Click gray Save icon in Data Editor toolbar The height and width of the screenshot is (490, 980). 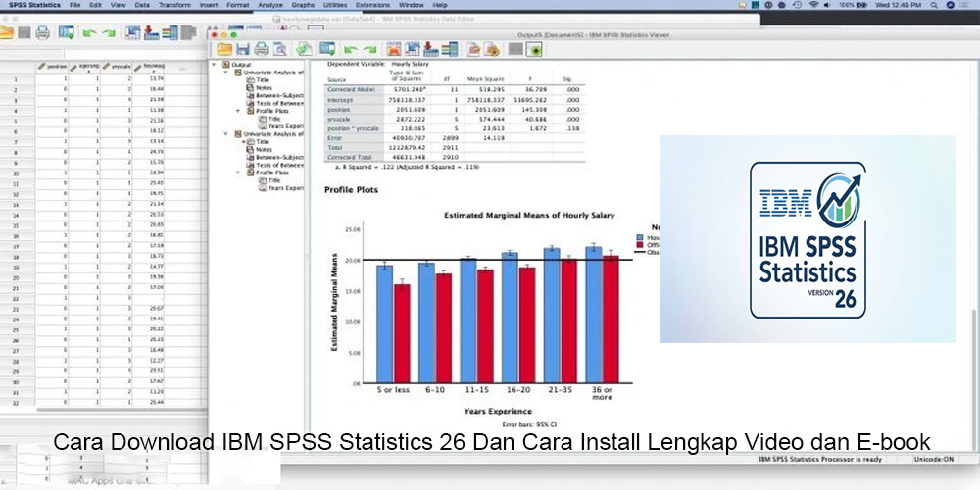coord(24,32)
